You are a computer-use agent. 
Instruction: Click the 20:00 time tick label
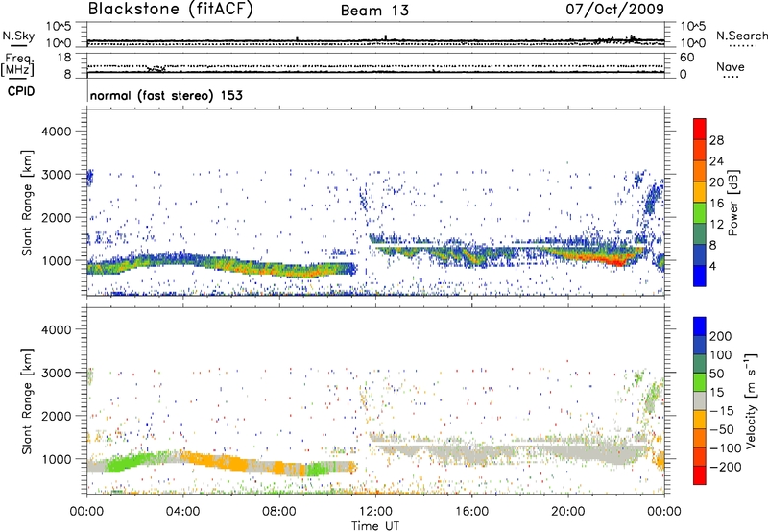click(567, 512)
